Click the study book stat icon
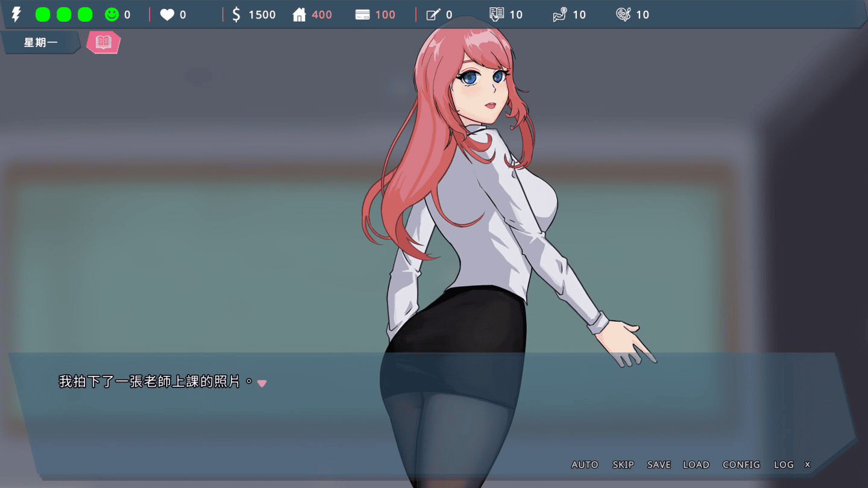868x488 pixels. tap(497, 14)
